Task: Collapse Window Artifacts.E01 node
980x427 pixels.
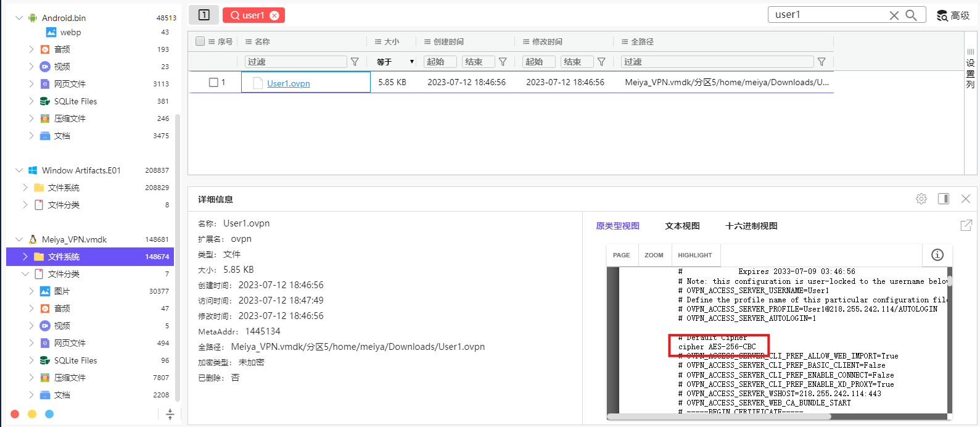Action: [x=19, y=170]
